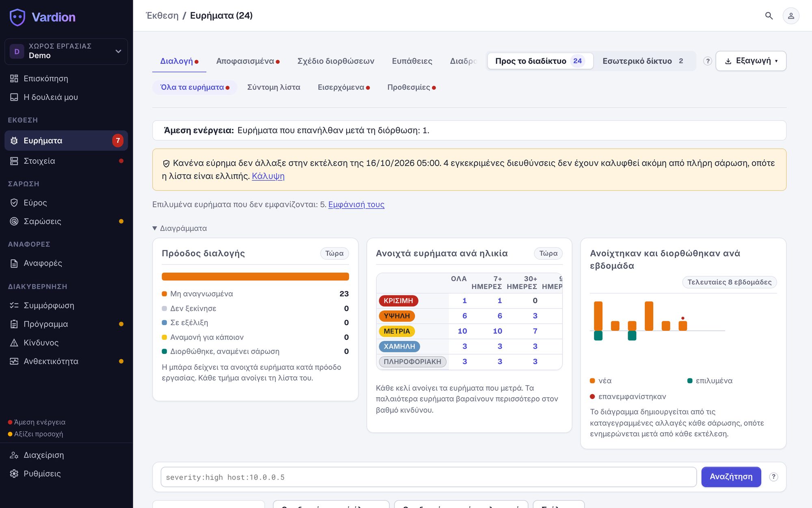This screenshot has height=508, width=812.
Task: Click the Κίνδυνος warning triangle icon
Action: (14, 343)
